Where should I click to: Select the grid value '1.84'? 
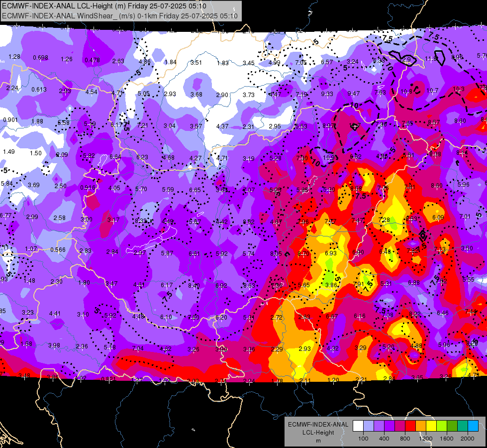(x=171, y=62)
